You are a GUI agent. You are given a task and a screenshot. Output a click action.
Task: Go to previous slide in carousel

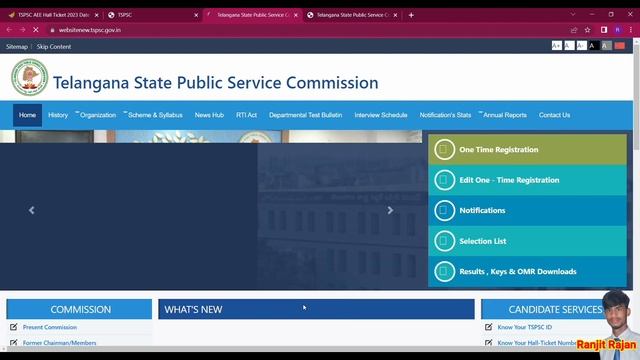[x=31, y=210]
